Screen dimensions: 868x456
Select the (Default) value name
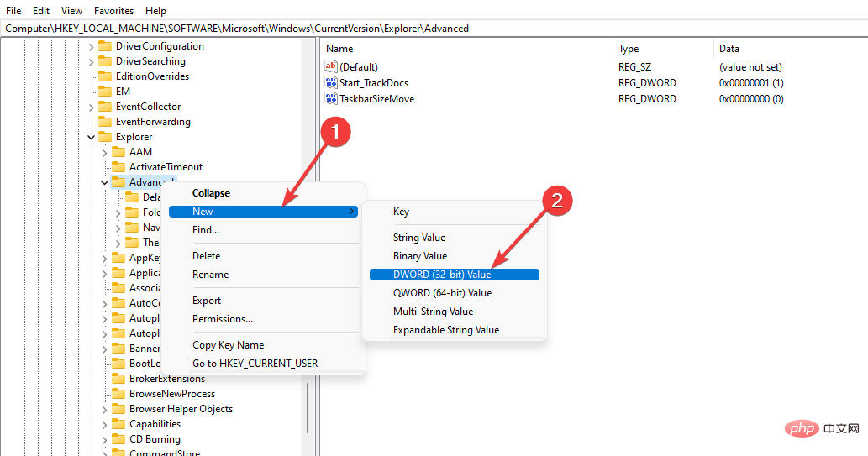point(359,67)
